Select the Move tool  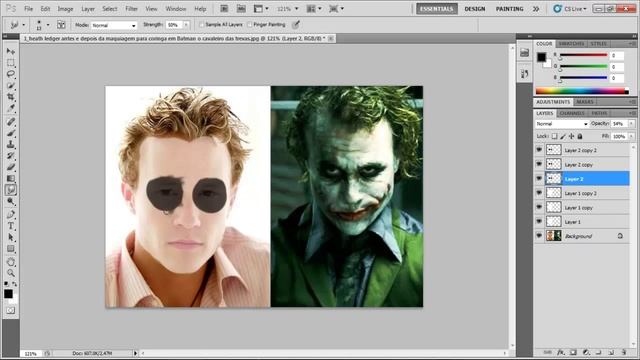click(x=11, y=51)
